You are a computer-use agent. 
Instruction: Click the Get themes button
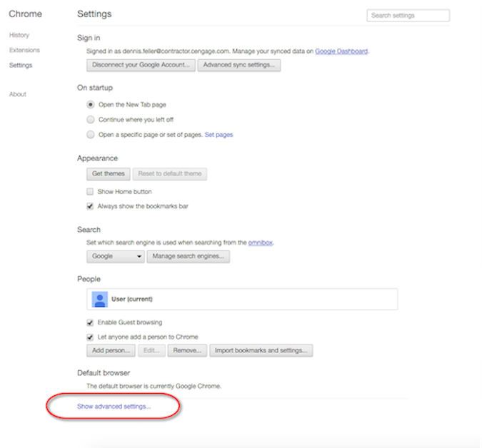(109, 173)
